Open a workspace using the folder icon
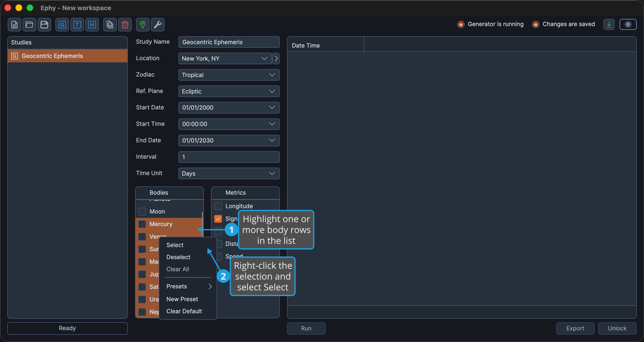This screenshot has height=342, width=644. point(29,25)
